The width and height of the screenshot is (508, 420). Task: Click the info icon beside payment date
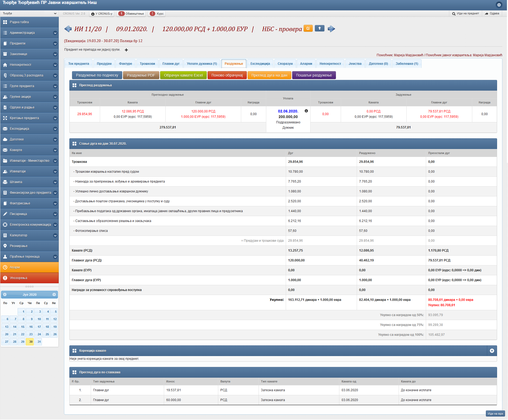[x=306, y=111]
